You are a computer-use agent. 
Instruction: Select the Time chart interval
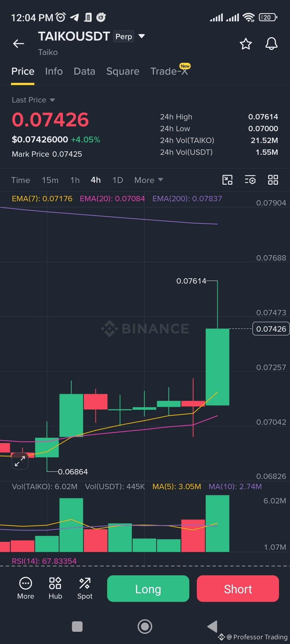[21, 180]
